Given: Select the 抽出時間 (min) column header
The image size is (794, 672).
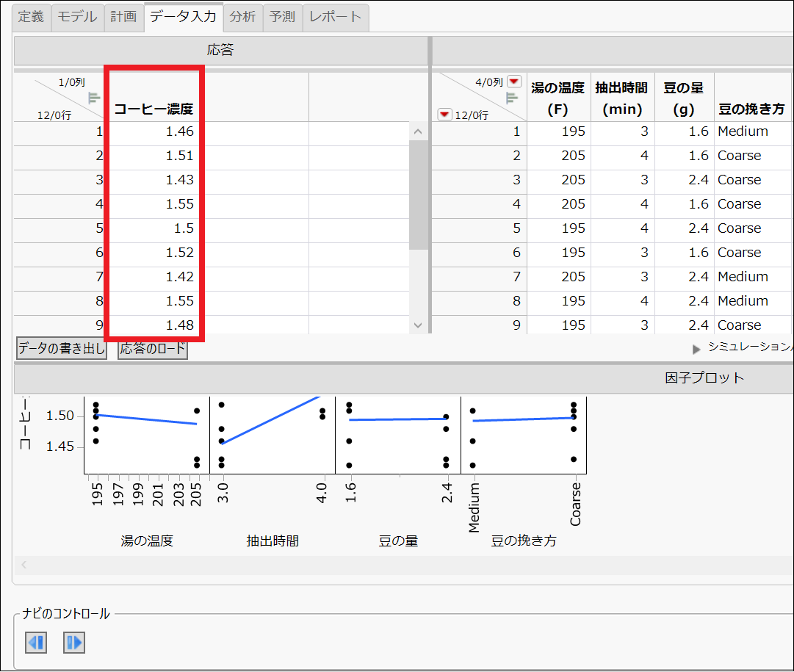Looking at the screenshot, I should coord(622,98).
